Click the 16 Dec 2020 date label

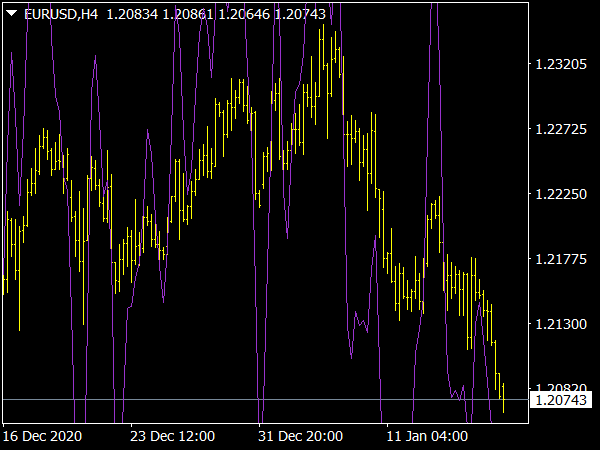point(42,436)
